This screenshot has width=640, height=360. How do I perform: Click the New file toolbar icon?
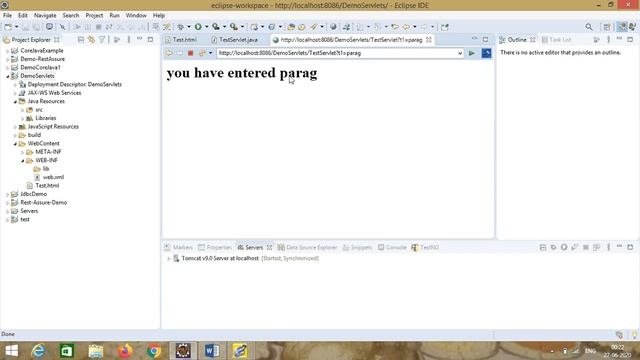[8, 27]
